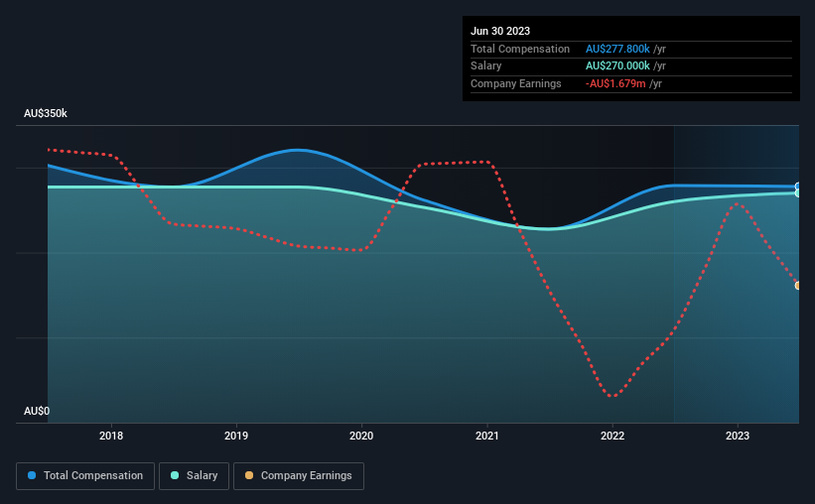Image resolution: width=815 pixels, height=504 pixels.
Task: Toggle the Total Compensation legend button
Action: 85,476
